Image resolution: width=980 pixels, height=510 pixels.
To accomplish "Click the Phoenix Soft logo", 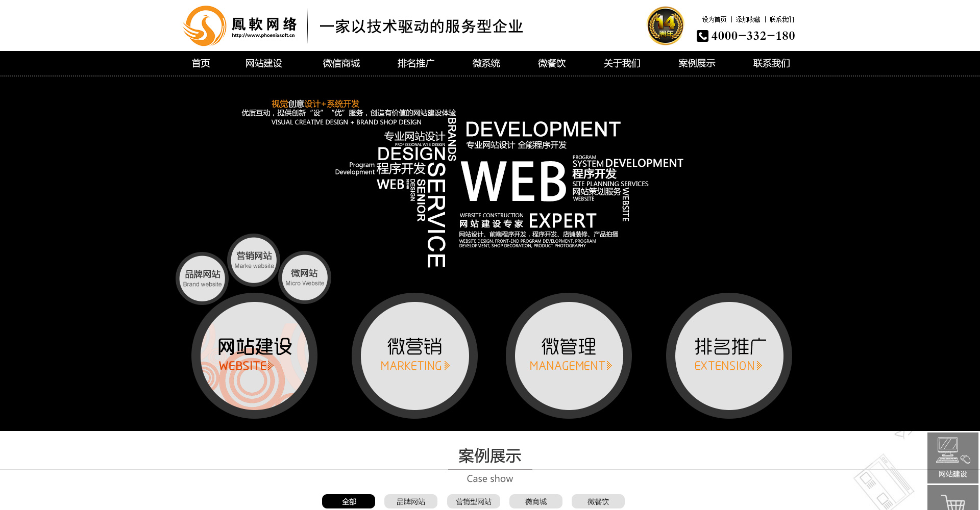I will (x=240, y=26).
